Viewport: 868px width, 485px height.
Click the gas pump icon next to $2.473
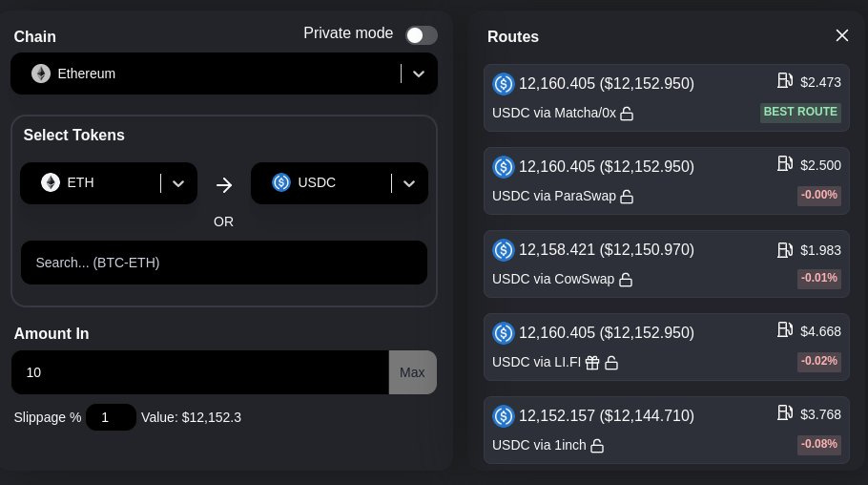pyautogui.click(x=785, y=81)
